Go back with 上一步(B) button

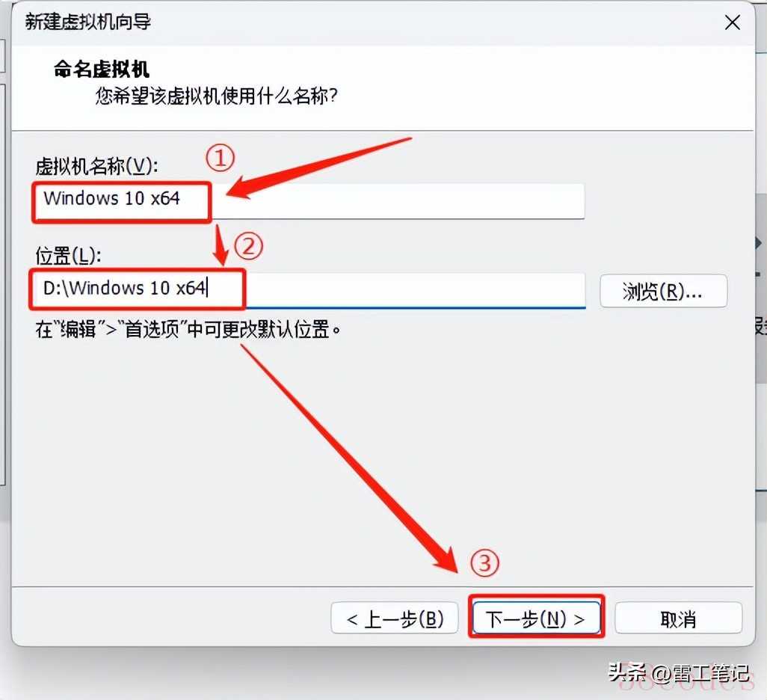point(394,618)
